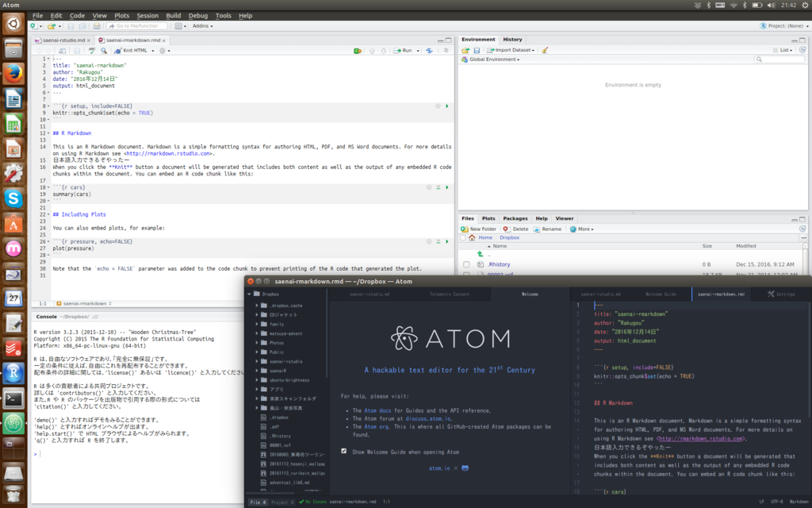812x508 pixels.
Task: Click the Knit HTML button
Action: [131, 50]
